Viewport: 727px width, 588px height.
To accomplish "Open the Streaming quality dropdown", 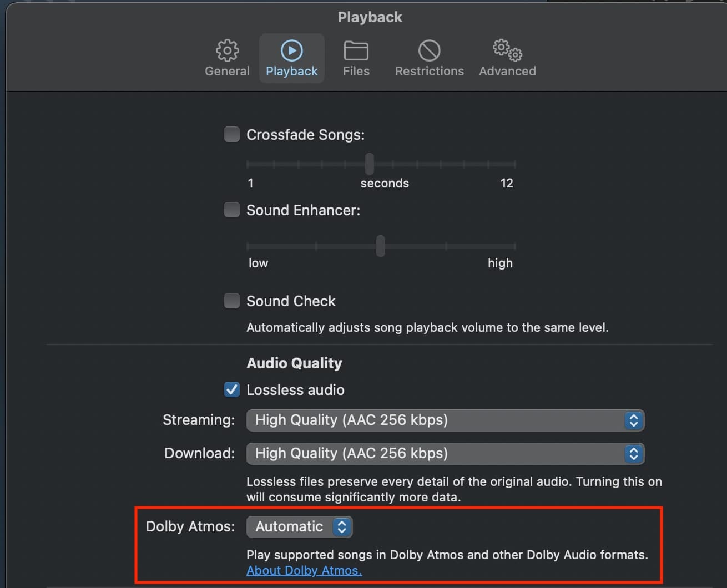I will 445,420.
